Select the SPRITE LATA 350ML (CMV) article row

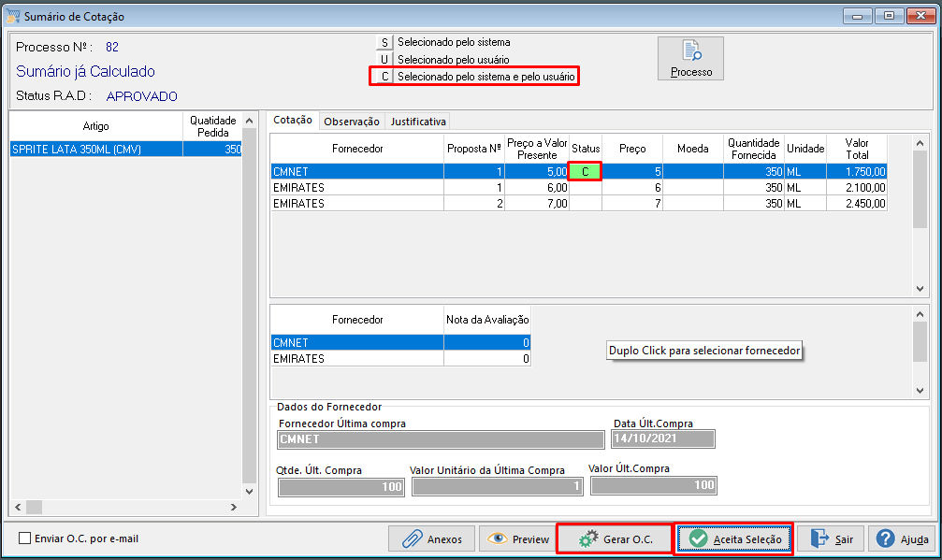[126, 149]
